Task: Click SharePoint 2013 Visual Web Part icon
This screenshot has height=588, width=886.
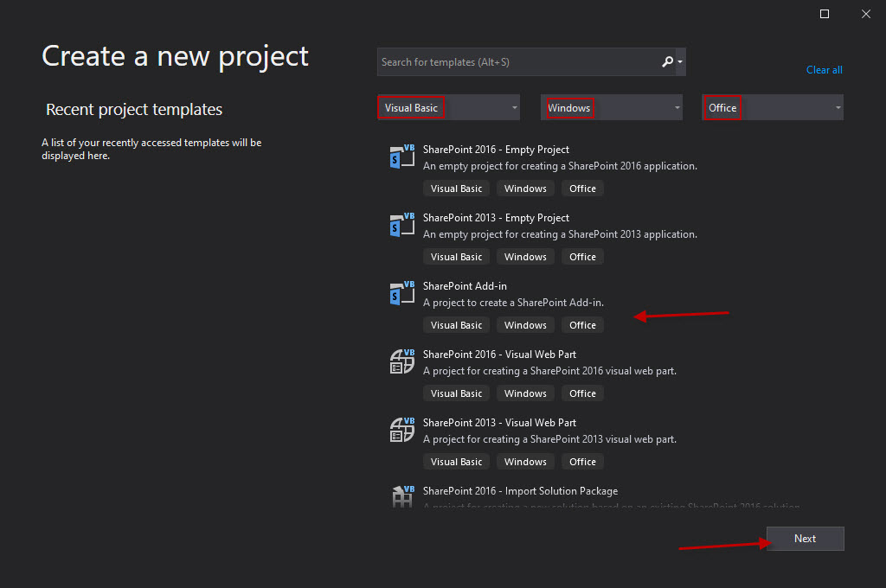Action: [401, 431]
